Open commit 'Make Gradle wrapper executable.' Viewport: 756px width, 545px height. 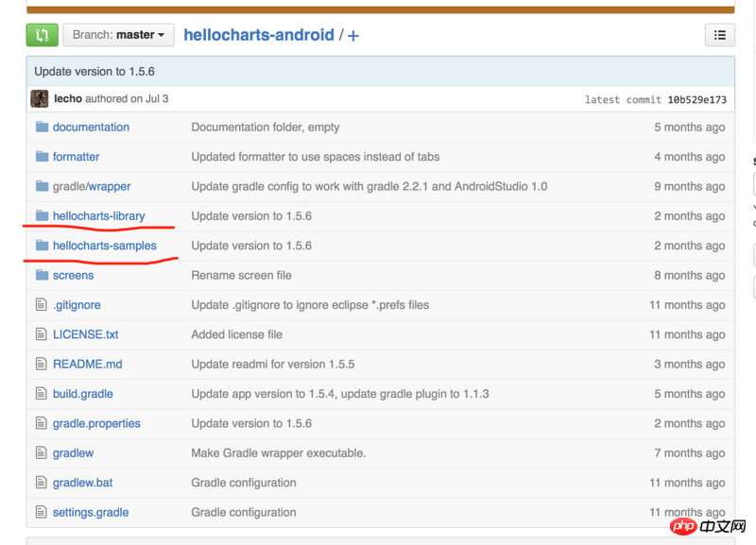[279, 453]
